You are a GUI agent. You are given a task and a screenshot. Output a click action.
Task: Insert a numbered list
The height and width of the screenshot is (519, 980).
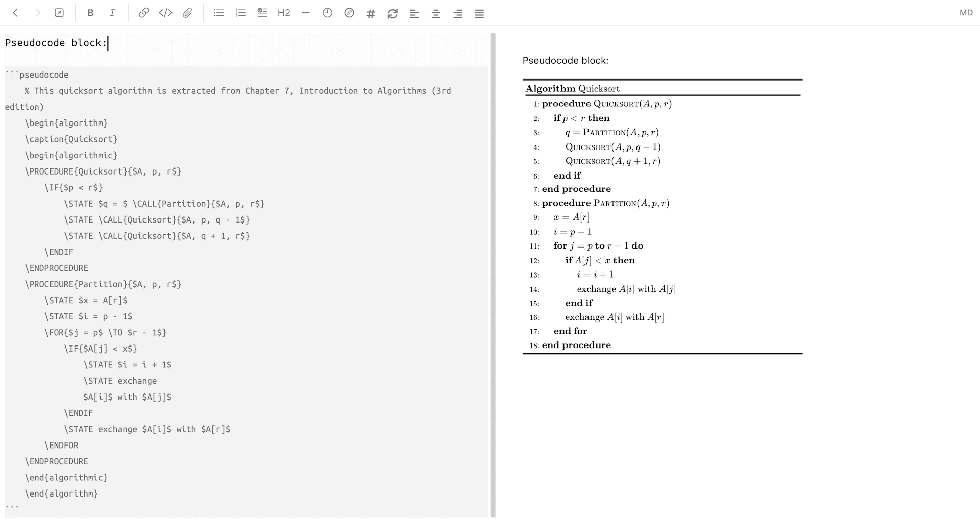(x=240, y=13)
